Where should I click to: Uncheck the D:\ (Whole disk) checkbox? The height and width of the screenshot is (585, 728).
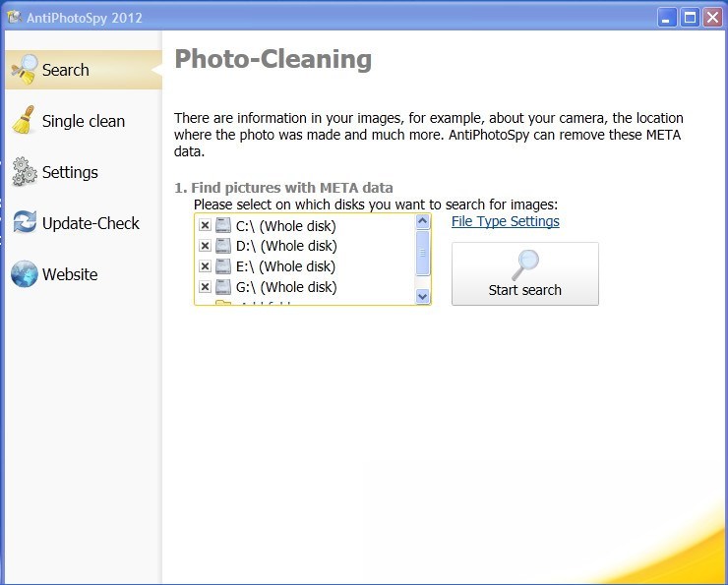pos(205,246)
